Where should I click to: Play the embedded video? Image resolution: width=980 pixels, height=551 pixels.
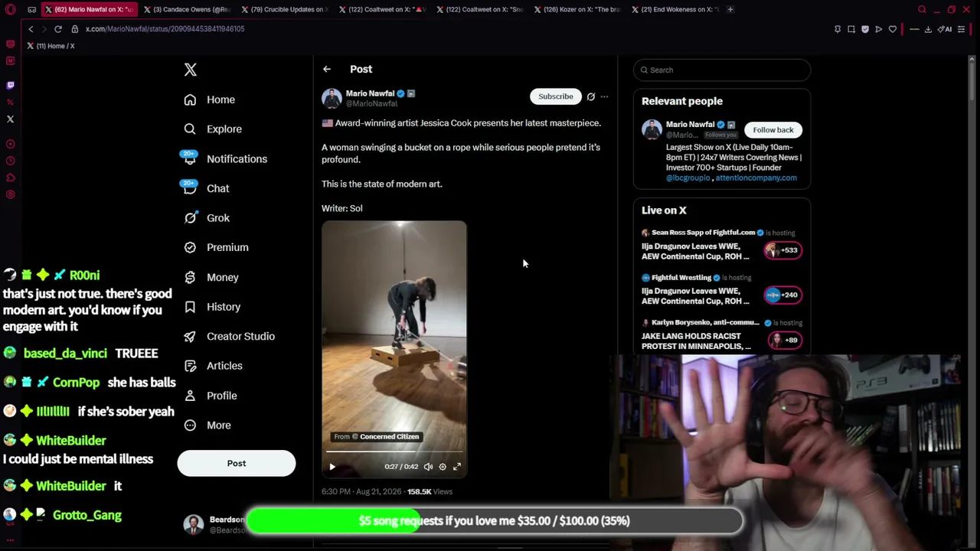pos(332,467)
